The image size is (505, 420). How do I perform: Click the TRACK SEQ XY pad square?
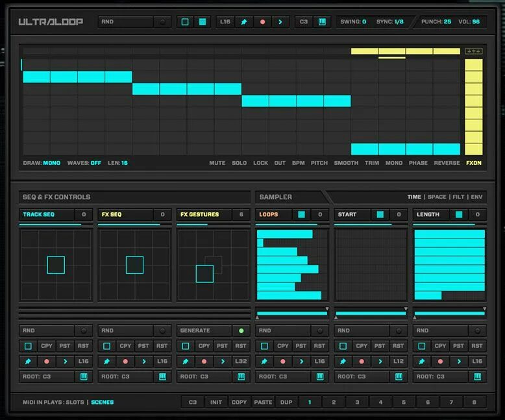pos(56,265)
